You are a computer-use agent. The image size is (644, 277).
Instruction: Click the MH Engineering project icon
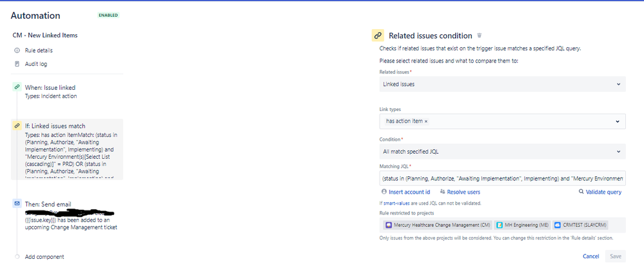[x=500, y=225]
